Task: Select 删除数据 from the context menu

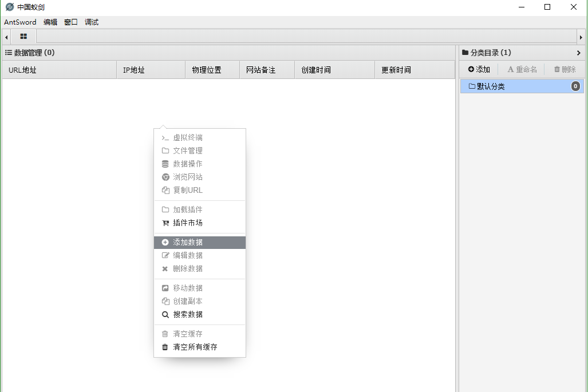Action: 199,269
